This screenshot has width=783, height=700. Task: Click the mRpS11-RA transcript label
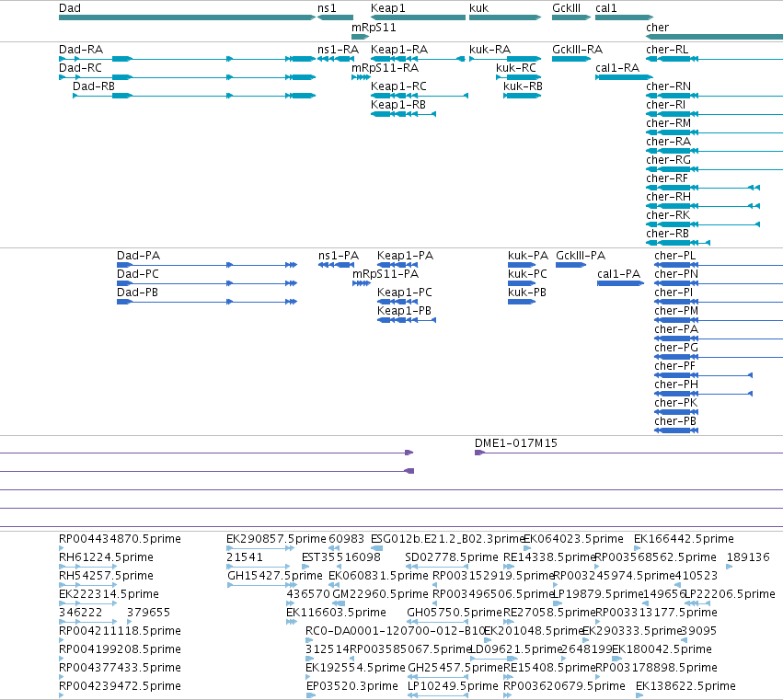pyautogui.click(x=385, y=68)
